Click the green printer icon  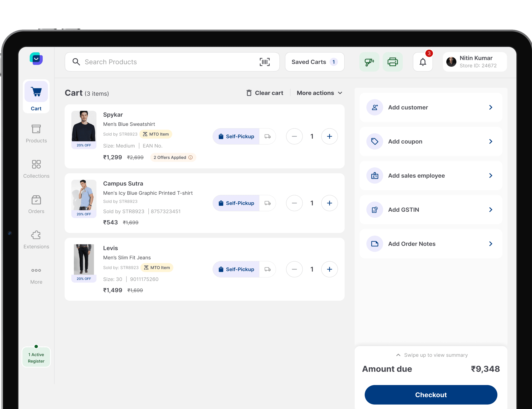(392, 62)
